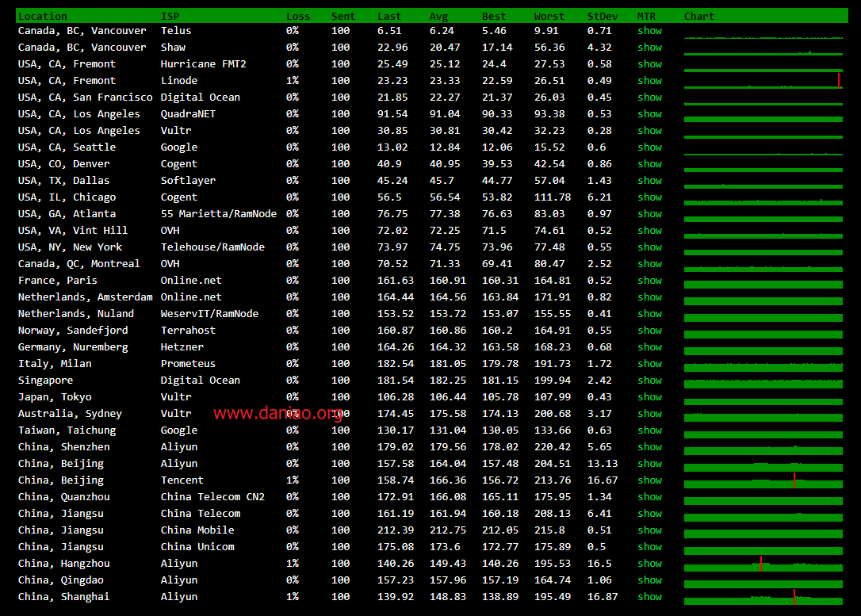
Task: Open show for Beijing Aliyun row
Action: coord(649,463)
